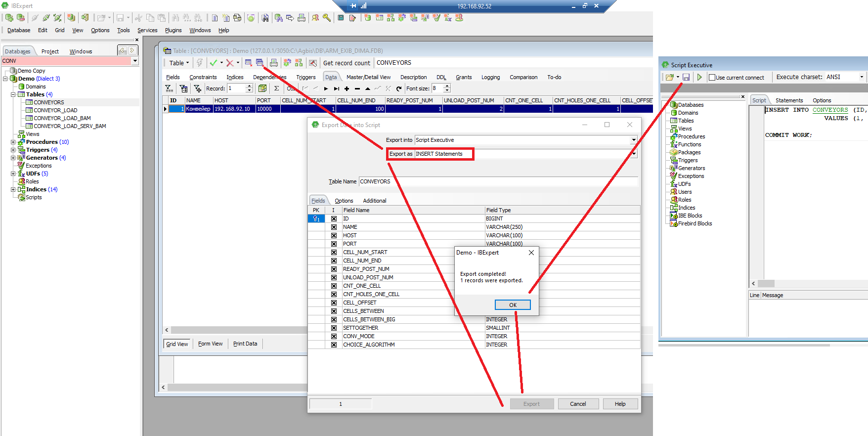868x436 pixels.
Task: Click the filter icon in the data toolbar
Action: click(x=169, y=88)
